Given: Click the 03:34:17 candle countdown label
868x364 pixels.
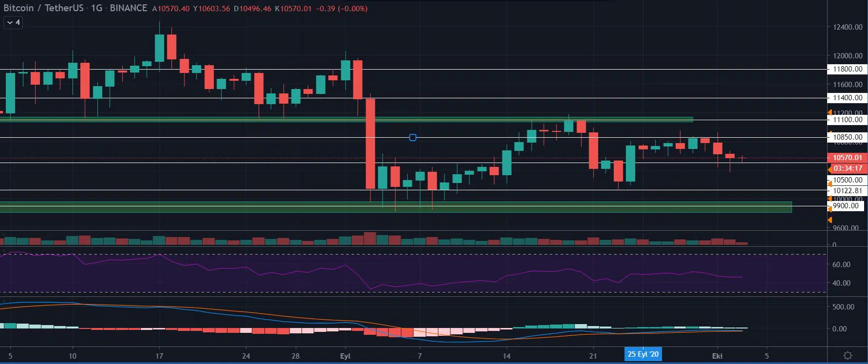Looking at the screenshot, I should click(x=847, y=168).
